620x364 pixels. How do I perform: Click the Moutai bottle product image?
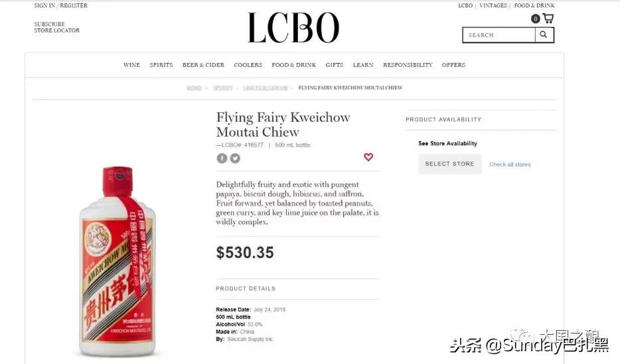pyautogui.click(x=117, y=261)
